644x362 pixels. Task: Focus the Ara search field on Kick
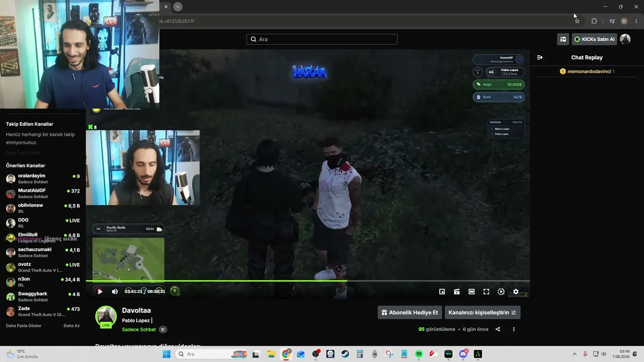(322, 39)
